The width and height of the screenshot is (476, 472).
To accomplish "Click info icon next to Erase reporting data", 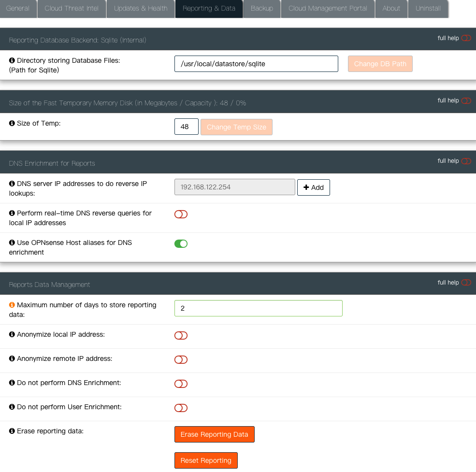I will point(12,431).
